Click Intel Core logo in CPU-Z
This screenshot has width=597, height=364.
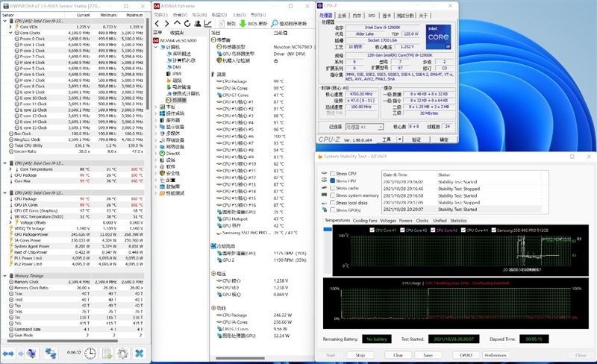(438, 37)
